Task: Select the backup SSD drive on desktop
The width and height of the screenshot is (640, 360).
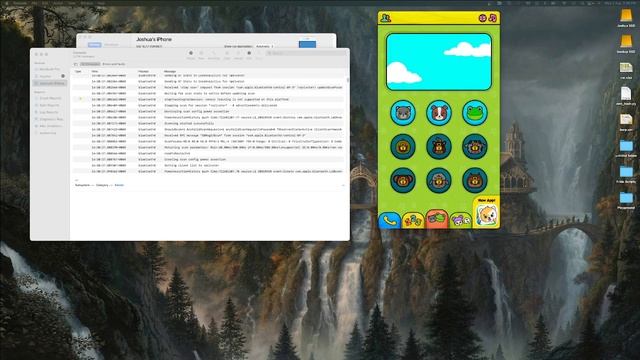Action: coord(626,44)
